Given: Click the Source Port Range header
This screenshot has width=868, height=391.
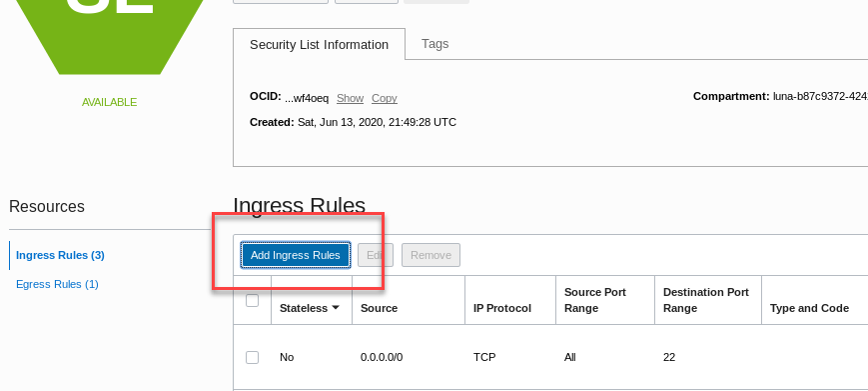Looking at the screenshot, I should click(595, 300).
